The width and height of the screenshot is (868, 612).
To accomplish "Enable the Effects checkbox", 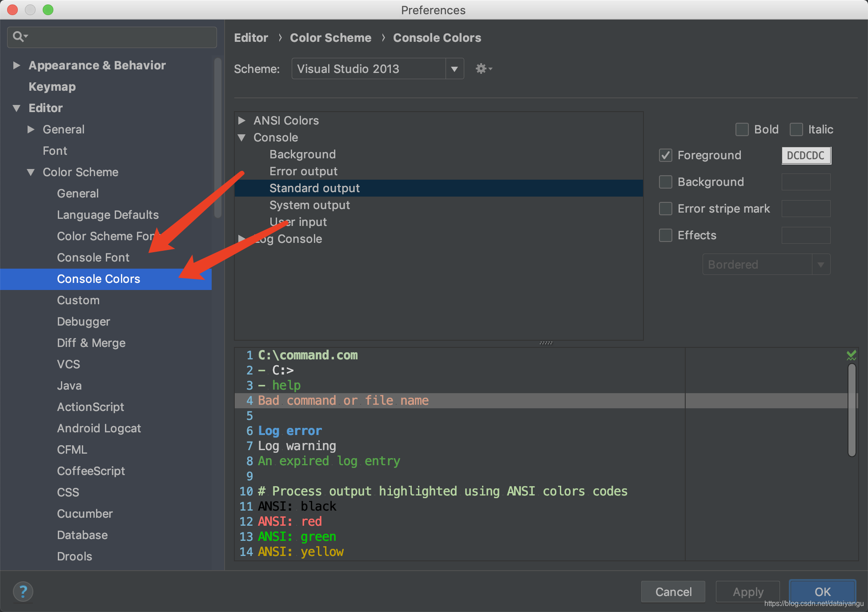I will coord(665,235).
